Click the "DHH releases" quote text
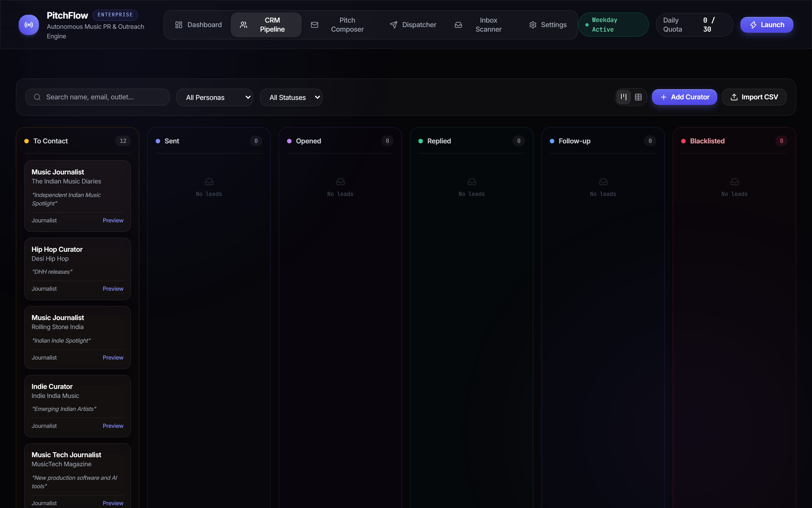Viewport: 812px width, 508px height. point(52,272)
